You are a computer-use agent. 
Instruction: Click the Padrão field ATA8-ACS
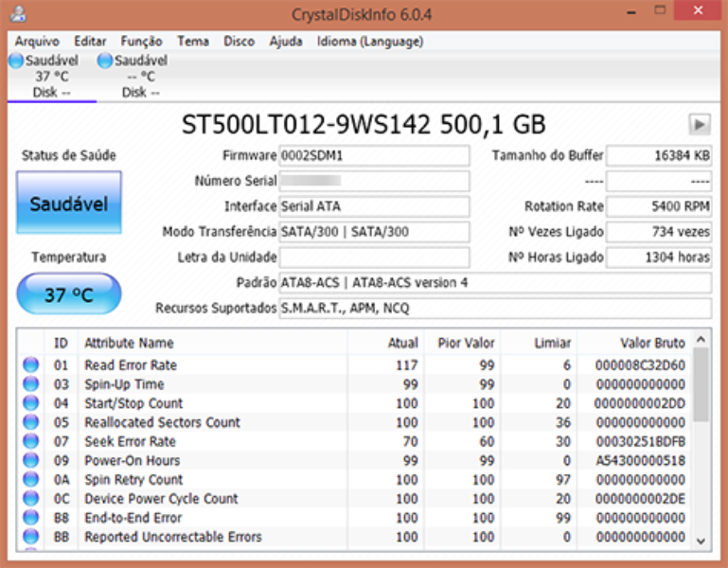pos(495,282)
